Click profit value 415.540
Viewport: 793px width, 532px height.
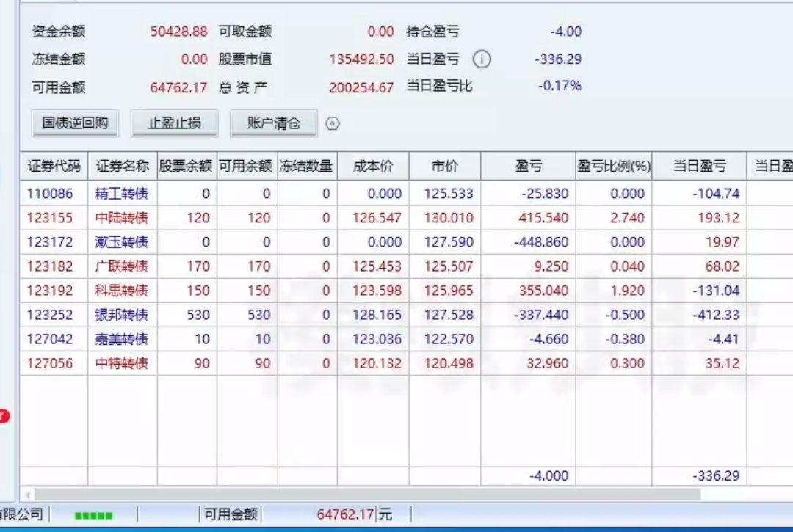[x=543, y=218]
